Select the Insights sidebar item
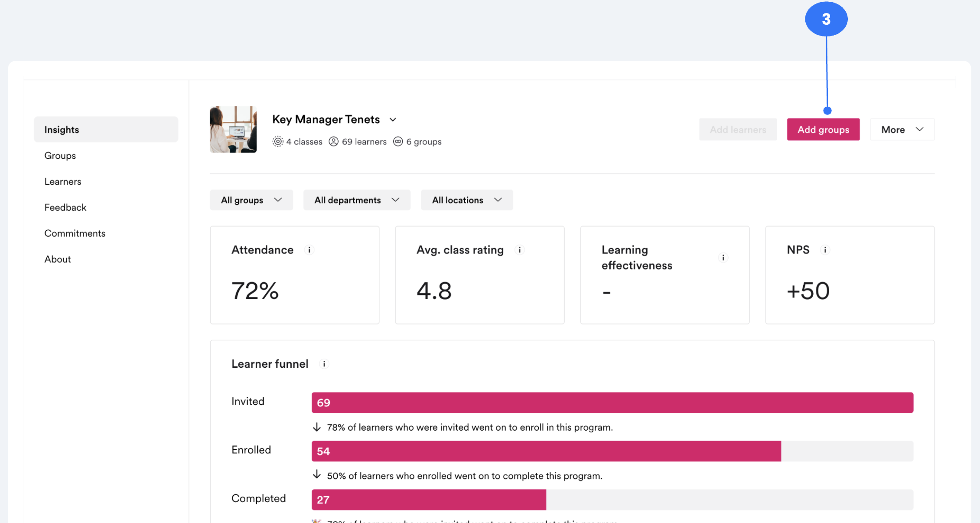The image size is (980, 523). point(106,129)
